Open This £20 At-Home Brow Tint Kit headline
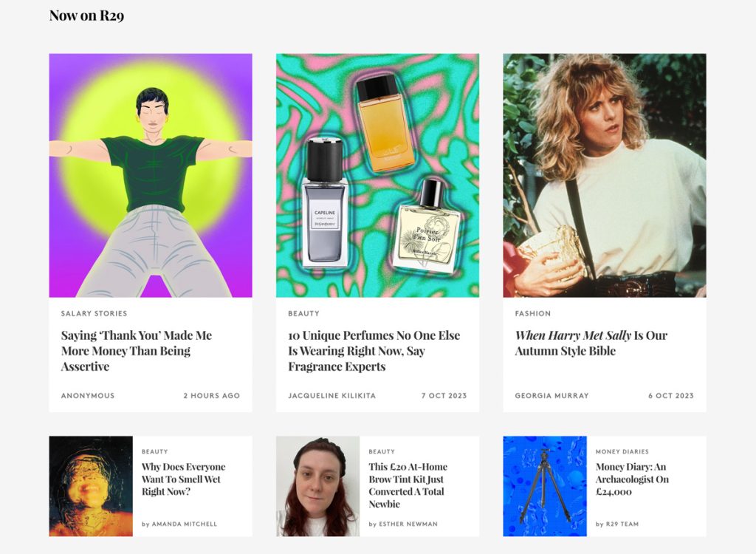This screenshot has width=756, height=554. click(x=408, y=485)
